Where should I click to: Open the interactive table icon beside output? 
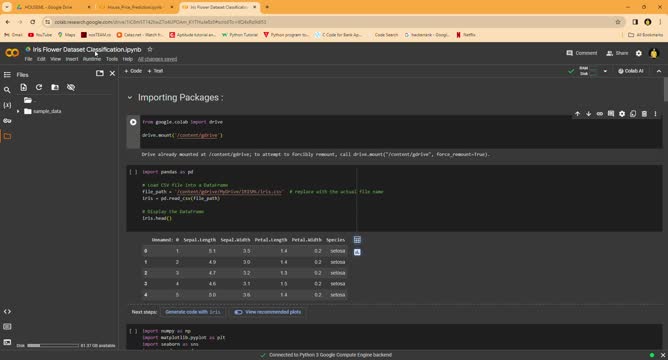coord(357,240)
